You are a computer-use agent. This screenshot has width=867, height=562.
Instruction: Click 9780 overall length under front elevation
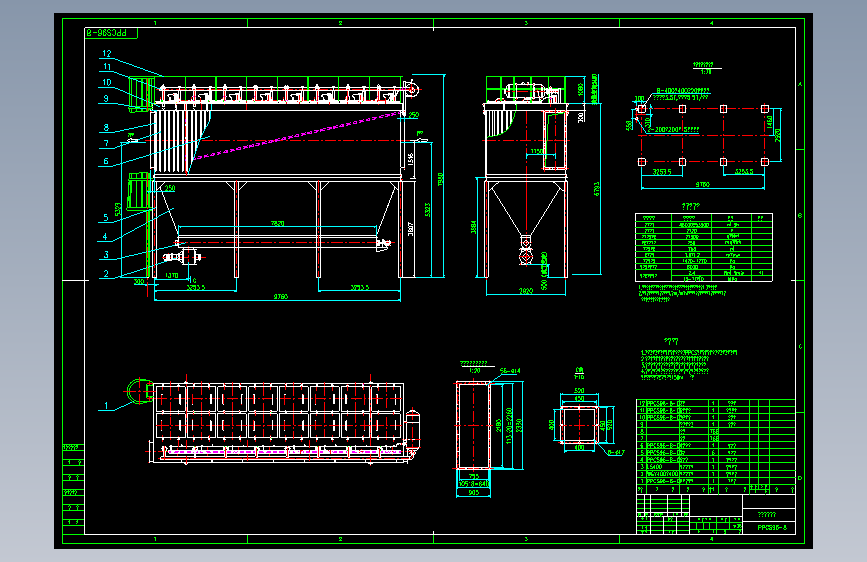click(x=281, y=297)
